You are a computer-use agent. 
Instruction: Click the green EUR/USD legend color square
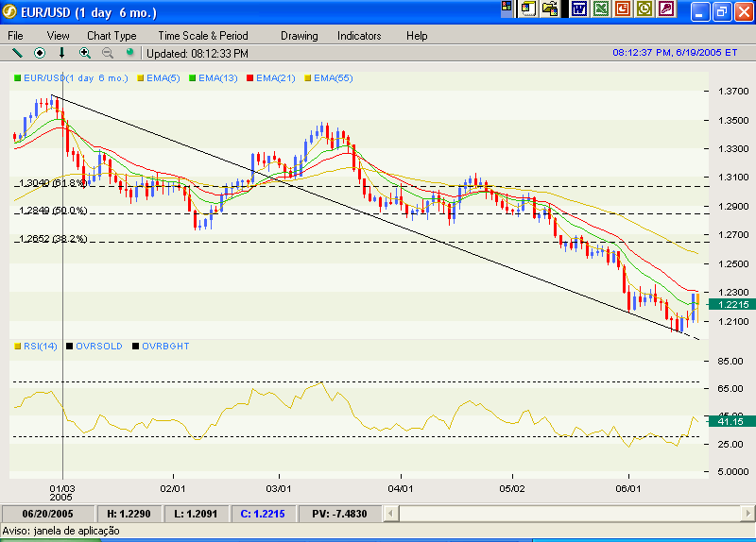tap(17, 78)
